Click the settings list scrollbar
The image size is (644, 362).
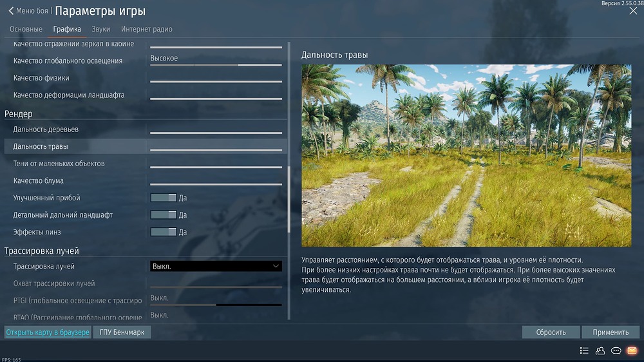[x=289, y=200]
